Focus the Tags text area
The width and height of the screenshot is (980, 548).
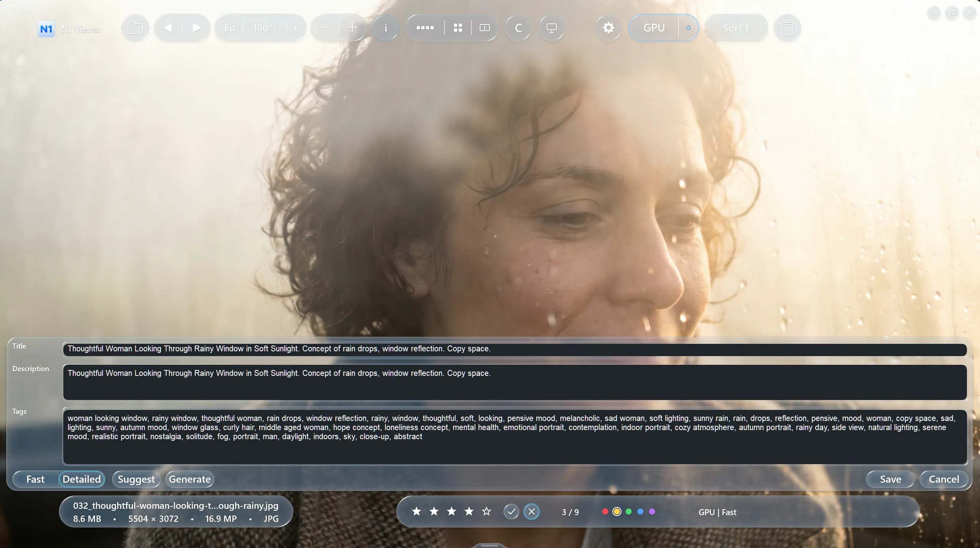click(x=515, y=437)
